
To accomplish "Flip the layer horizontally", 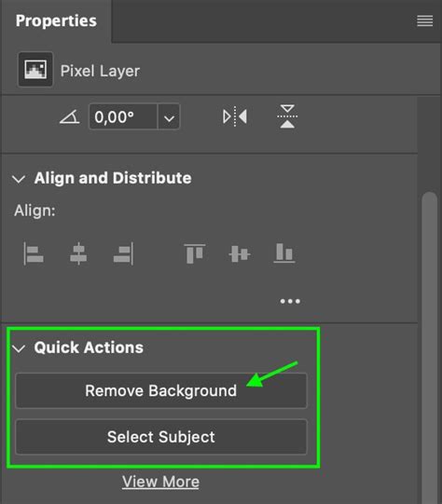I will click(x=235, y=116).
